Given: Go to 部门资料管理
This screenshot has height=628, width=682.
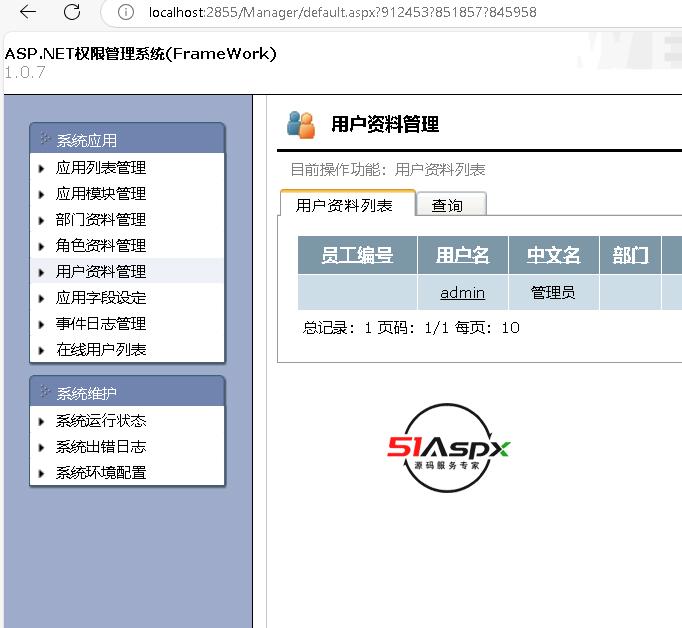Looking at the screenshot, I should [100, 220].
